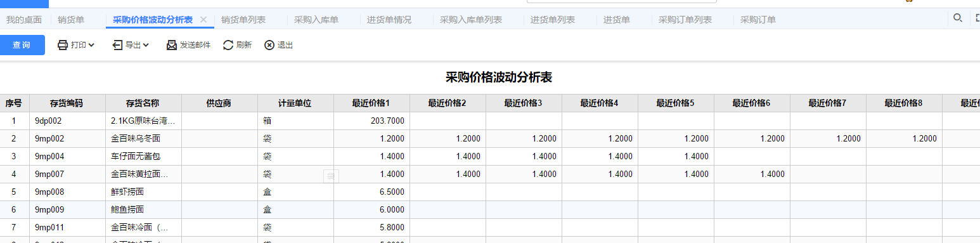Click the 鲍鱼捞面 name cell
The image size is (980, 243).
tap(143, 209)
